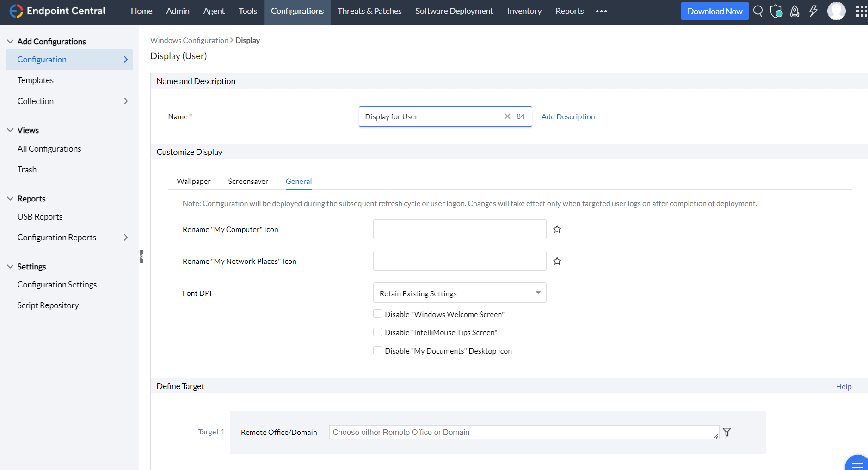Viewport: 868px width, 470px height.
Task: Open the Threats & Patches menu
Action: pyautogui.click(x=369, y=11)
